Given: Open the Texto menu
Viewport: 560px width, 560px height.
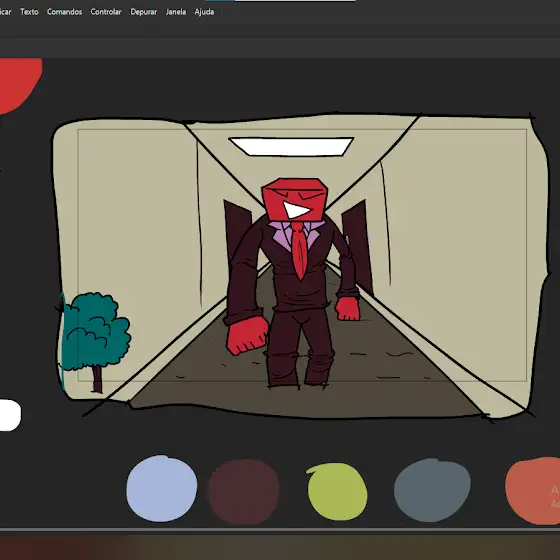Looking at the screenshot, I should point(29,12).
